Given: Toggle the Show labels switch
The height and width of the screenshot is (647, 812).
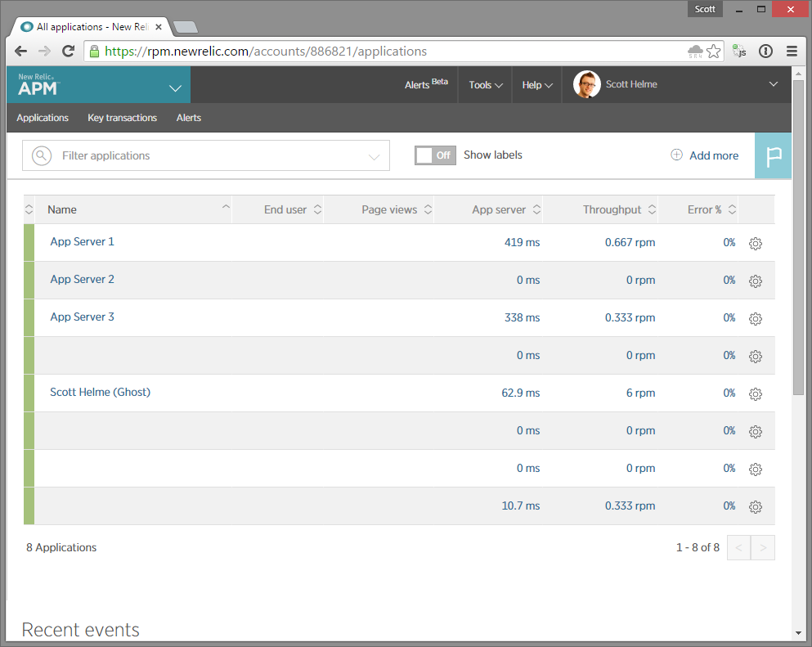Looking at the screenshot, I should click(434, 155).
